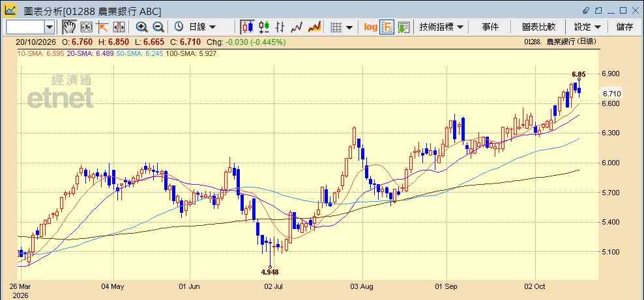
Task: Click the 01 Sep date axis label
Action: 446,286
